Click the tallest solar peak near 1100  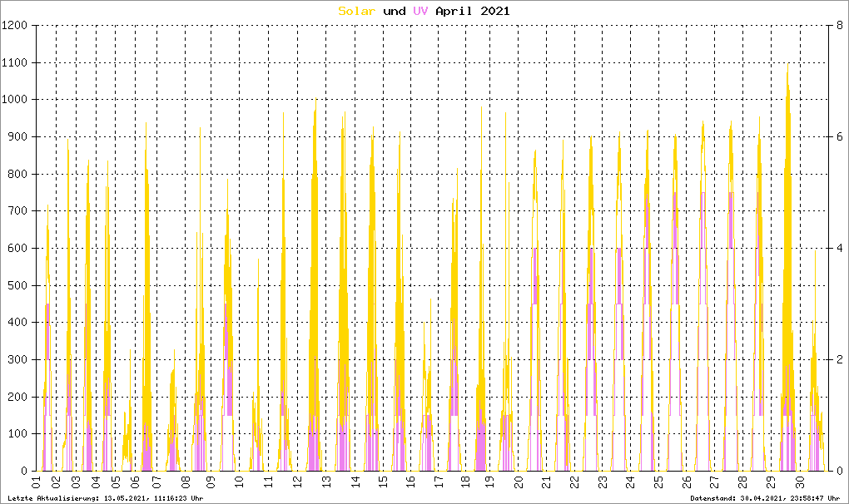coord(787,65)
